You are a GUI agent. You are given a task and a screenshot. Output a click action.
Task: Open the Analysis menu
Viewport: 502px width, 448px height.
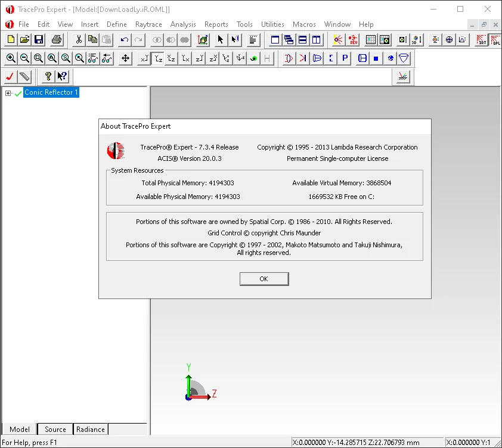click(183, 24)
